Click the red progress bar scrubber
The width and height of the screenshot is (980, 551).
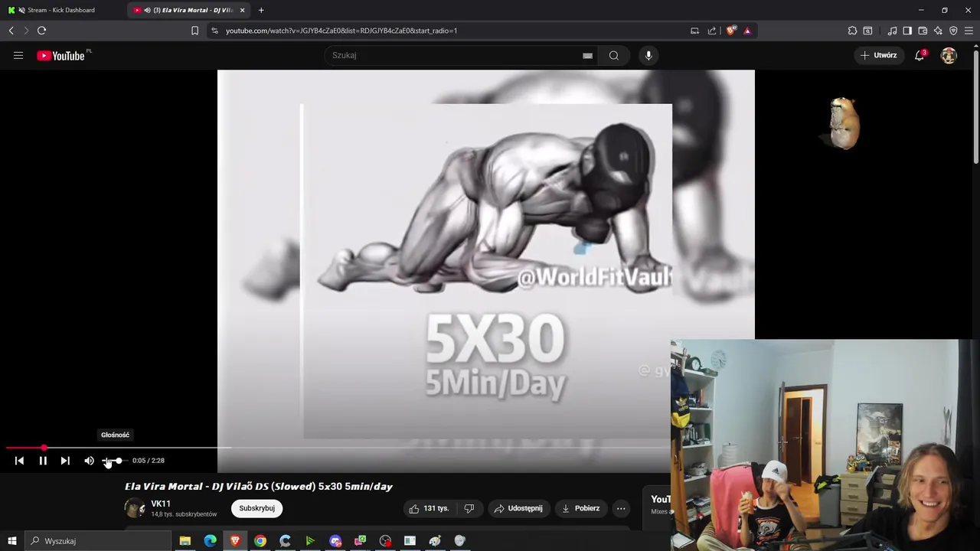[44, 448]
